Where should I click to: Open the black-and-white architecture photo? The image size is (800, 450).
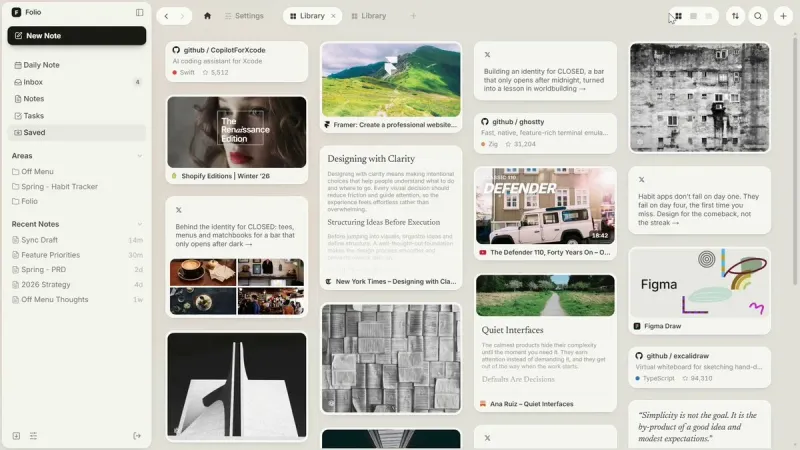(x=237, y=387)
